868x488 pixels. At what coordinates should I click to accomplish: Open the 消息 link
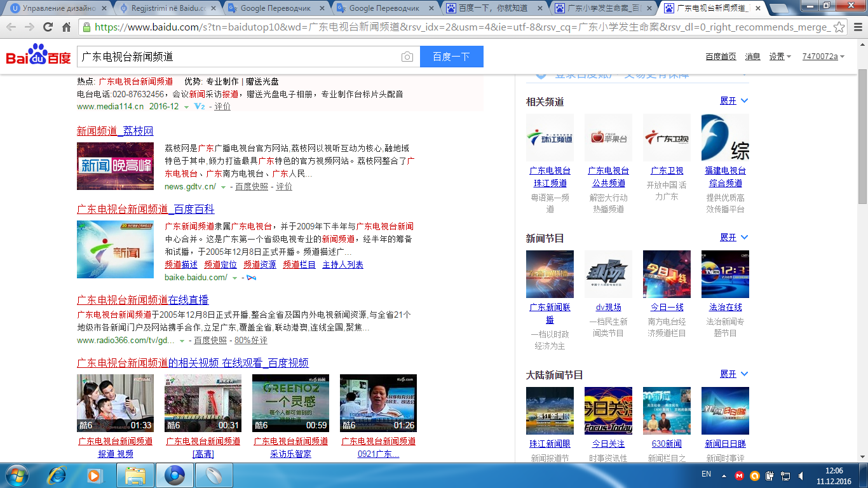(753, 57)
